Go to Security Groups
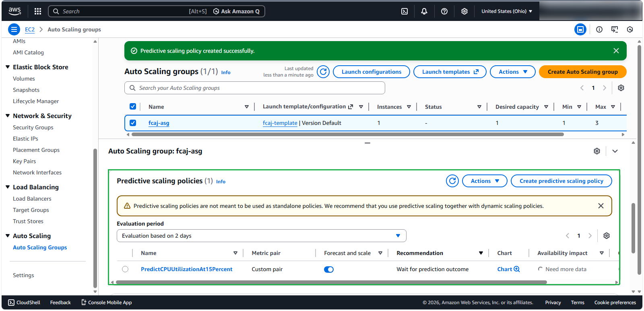The width and height of the screenshot is (644, 311). (33, 127)
